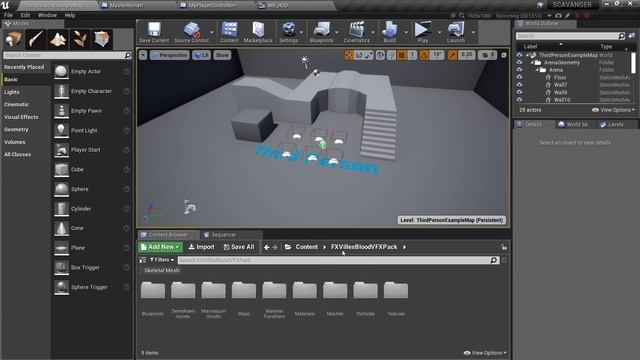Open the Lit view mode dropdown
Viewport: 640px width, 360px height.
pos(202,55)
